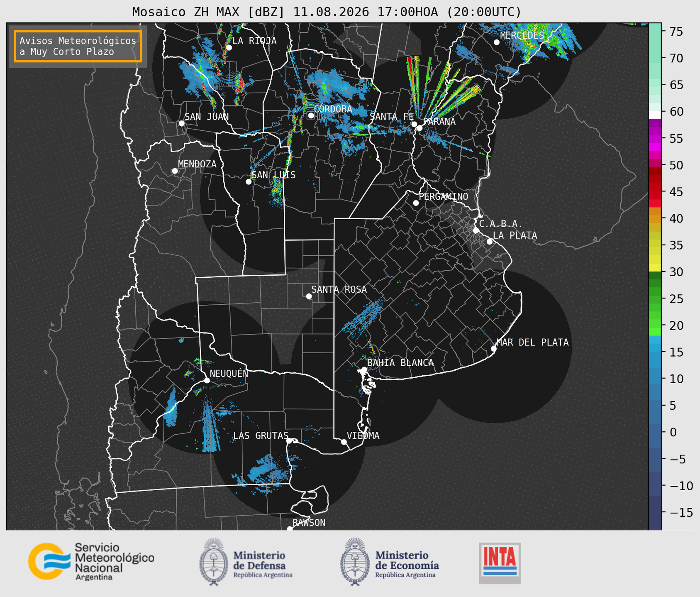The image size is (700, 597).
Task: Click the Las Grutas city label
Action: click(x=261, y=436)
